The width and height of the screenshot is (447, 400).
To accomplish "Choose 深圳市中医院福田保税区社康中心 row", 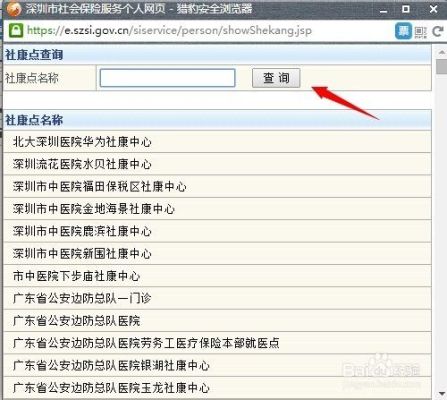I will pos(217,187).
